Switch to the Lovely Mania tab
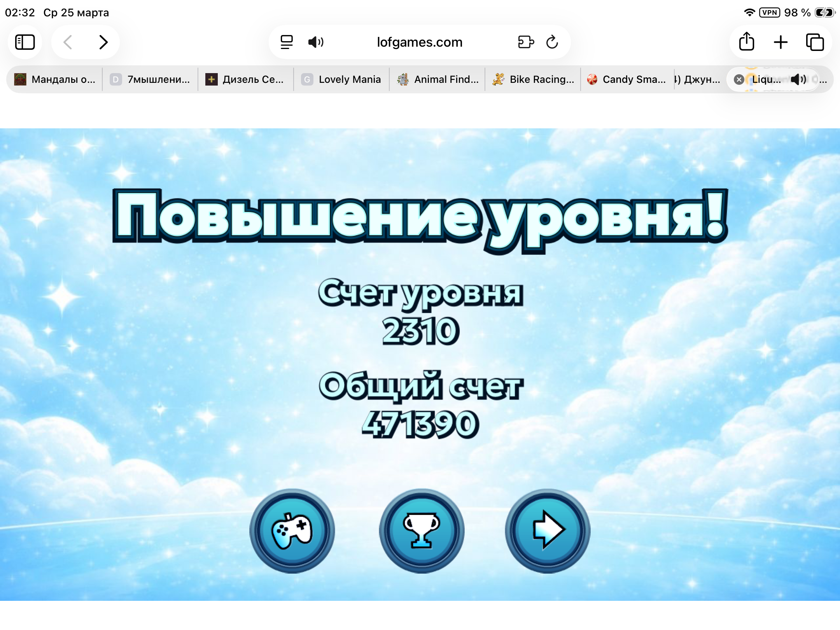The image size is (840, 630). (341, 79)
